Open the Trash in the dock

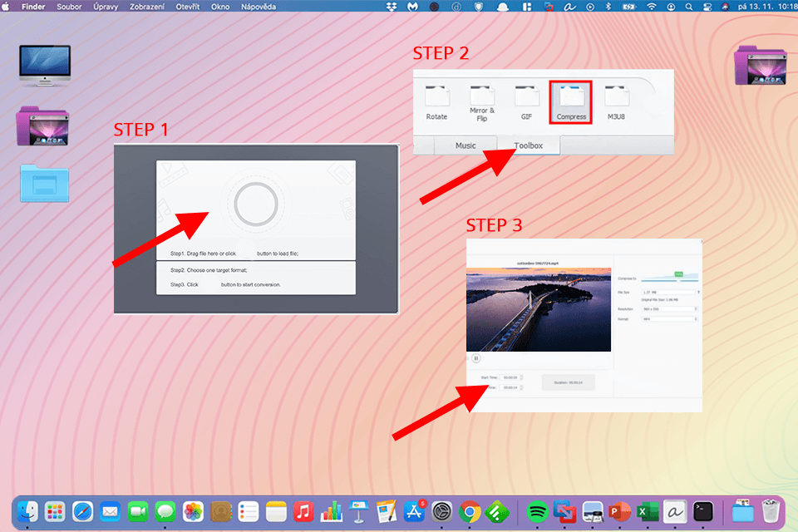click(771, 512)
